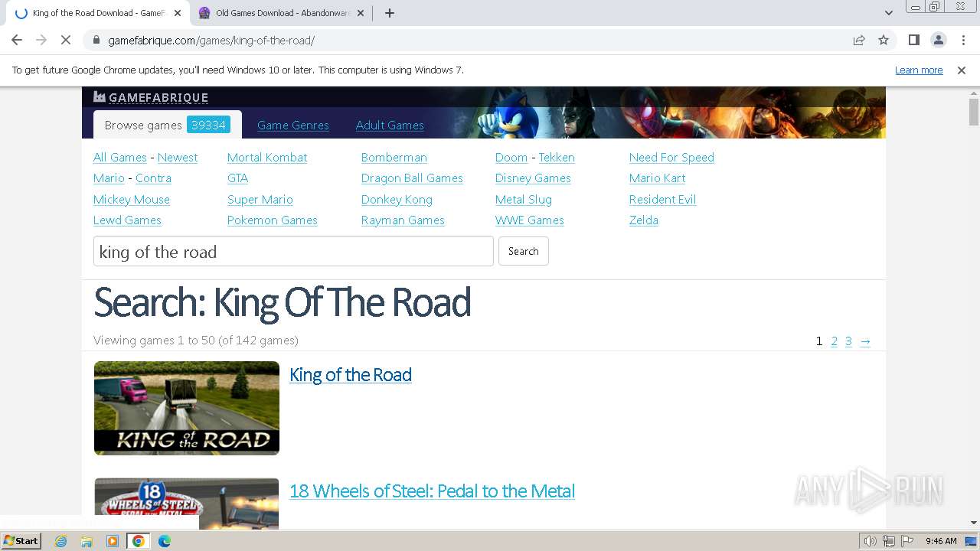Open the Dragon Ball Games link
The width and height of the screenshot is (980, 551).
tap(412, 178)
